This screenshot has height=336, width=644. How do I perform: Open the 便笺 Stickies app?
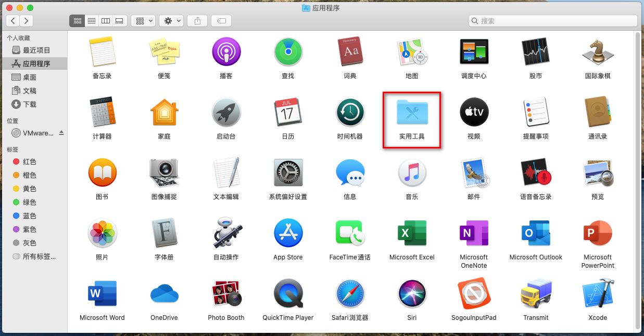pyautogui.click(x=164, y=52)
